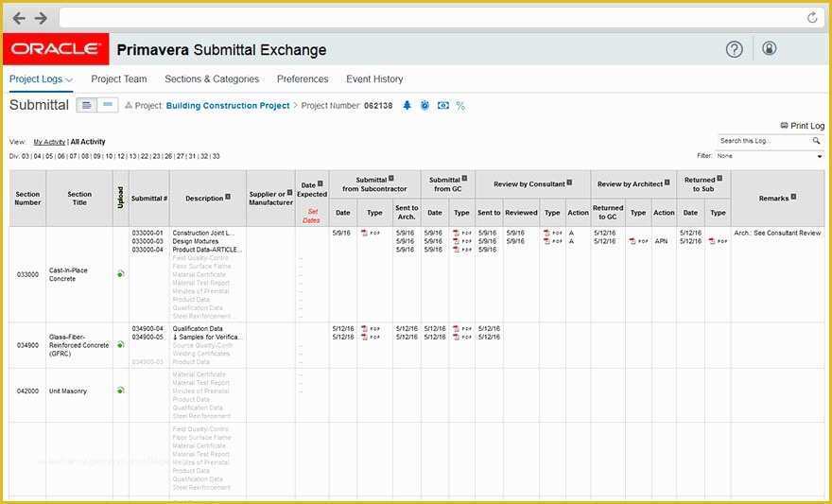832x504 pixels.
Task: Open the alarm clock reminders icon
Action: (425, 106)
